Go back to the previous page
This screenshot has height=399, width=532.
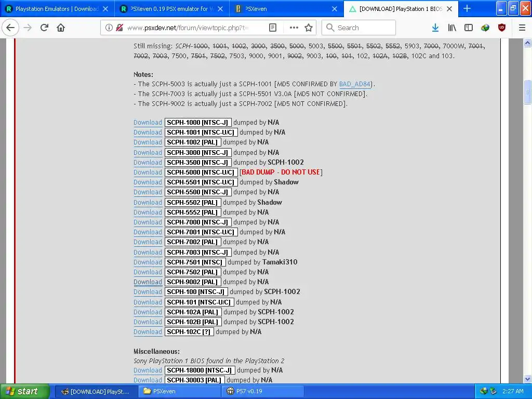(x=10, y=28)
